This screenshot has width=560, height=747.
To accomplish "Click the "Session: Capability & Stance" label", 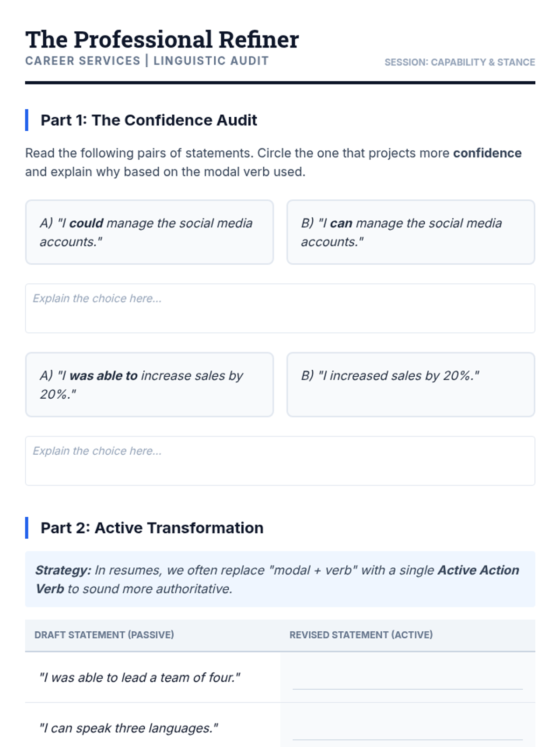I will click(x=460, y=62).
